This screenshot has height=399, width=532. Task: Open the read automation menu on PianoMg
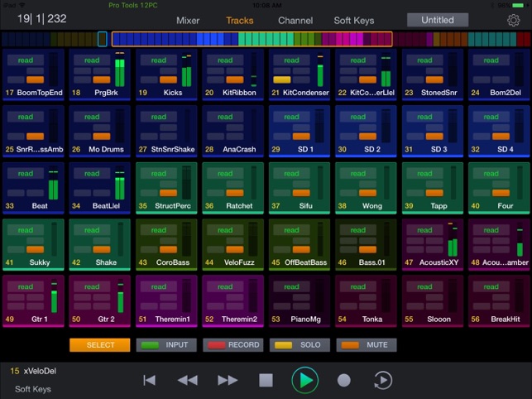[291, 286]
